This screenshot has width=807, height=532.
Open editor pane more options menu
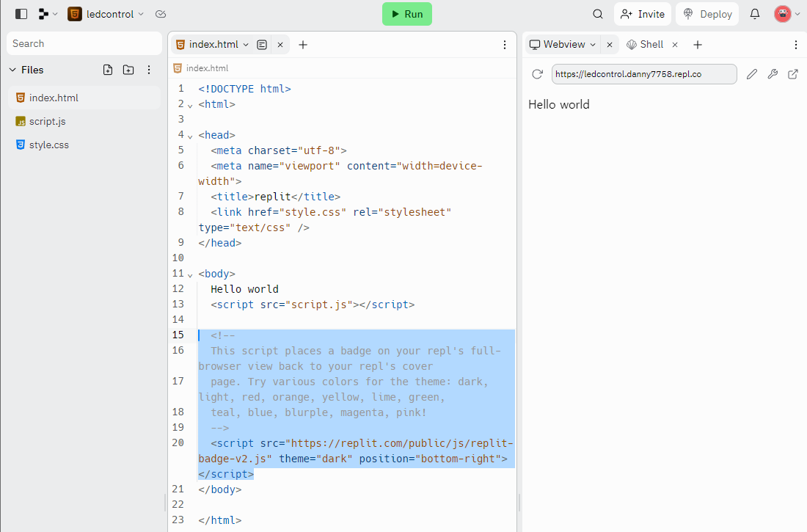click(x=505, y=45)
